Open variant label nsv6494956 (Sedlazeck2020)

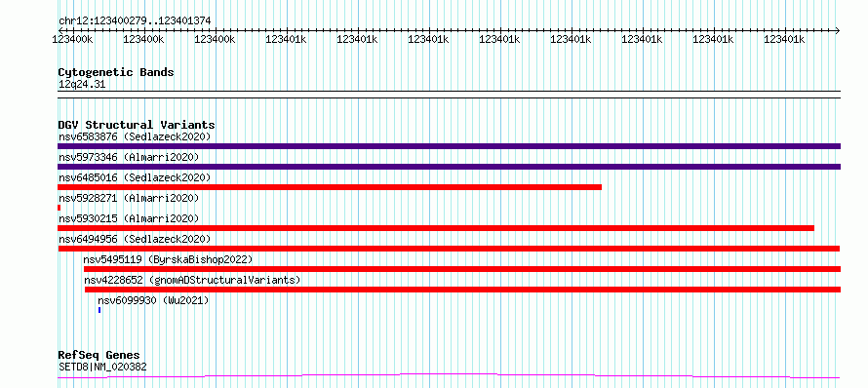point(135,239)
